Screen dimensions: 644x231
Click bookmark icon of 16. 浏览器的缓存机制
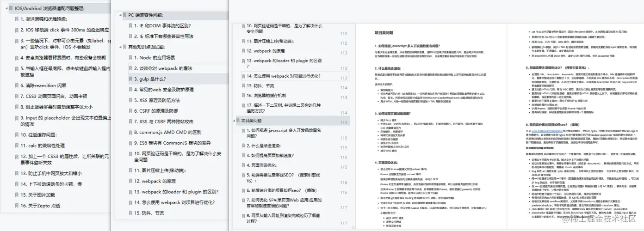tap(243, 96)
